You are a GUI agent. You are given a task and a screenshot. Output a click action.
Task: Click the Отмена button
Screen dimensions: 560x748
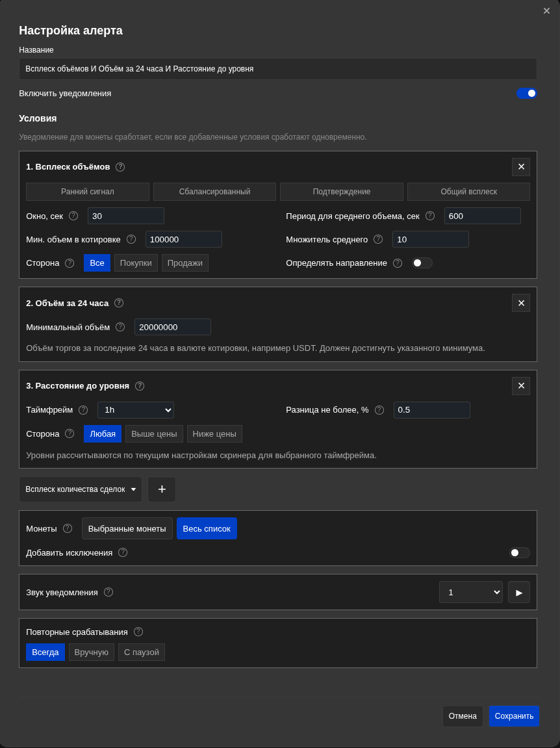coord(463,716)
